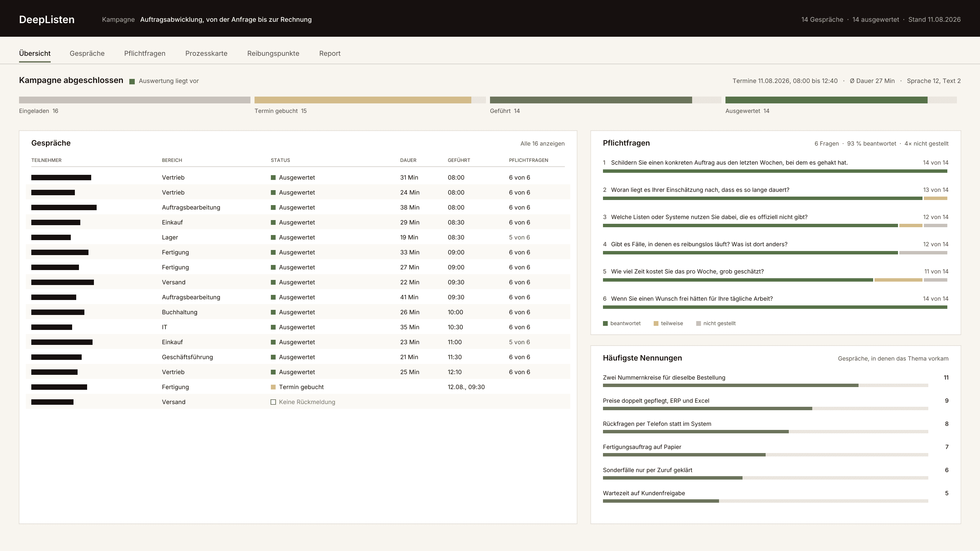Click the Teilnehmer column header
980x551 pixels.
tap(46, 160)
